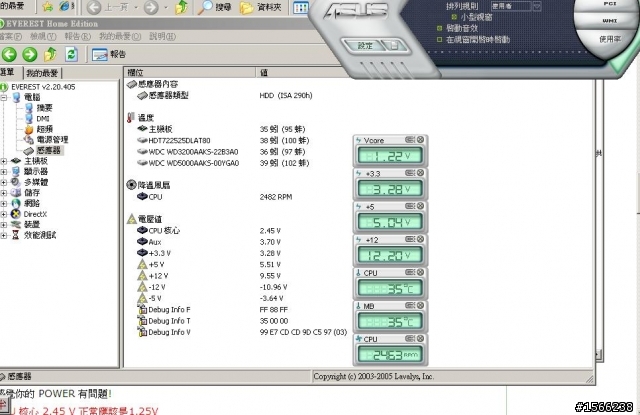The height and width of the screenshot is (415, 640).
Task: Expand the 效能測試 tree node
Action: point(4,235)
